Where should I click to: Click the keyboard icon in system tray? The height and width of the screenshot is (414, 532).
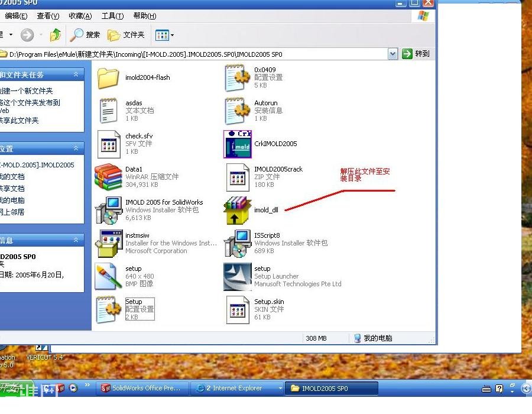pyautogui.click(x=486, y=389)
